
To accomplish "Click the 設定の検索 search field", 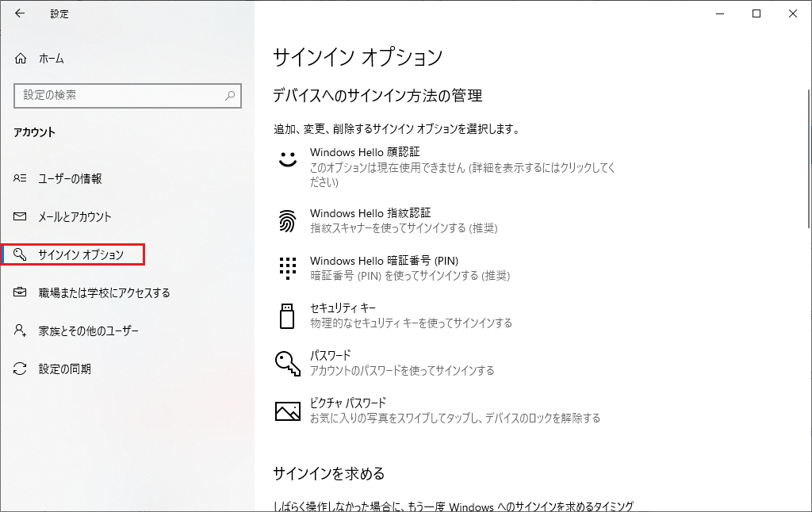I will [119, 95].
